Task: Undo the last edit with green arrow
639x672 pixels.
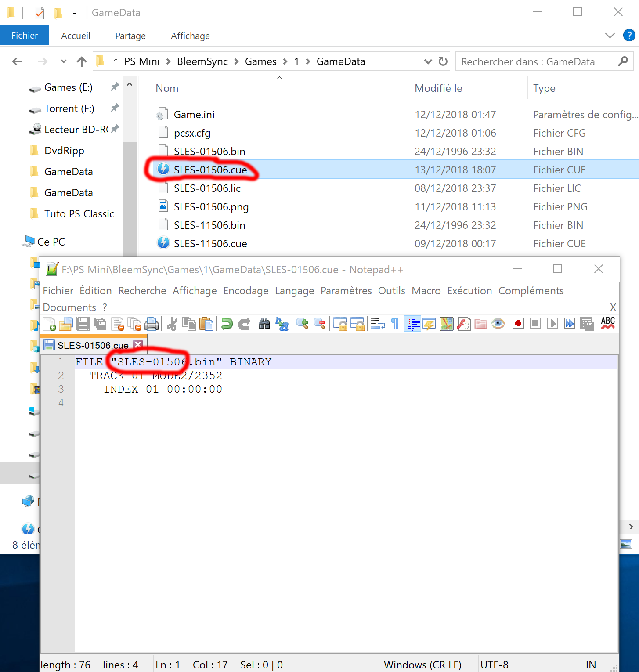Action: coord(227,324)
